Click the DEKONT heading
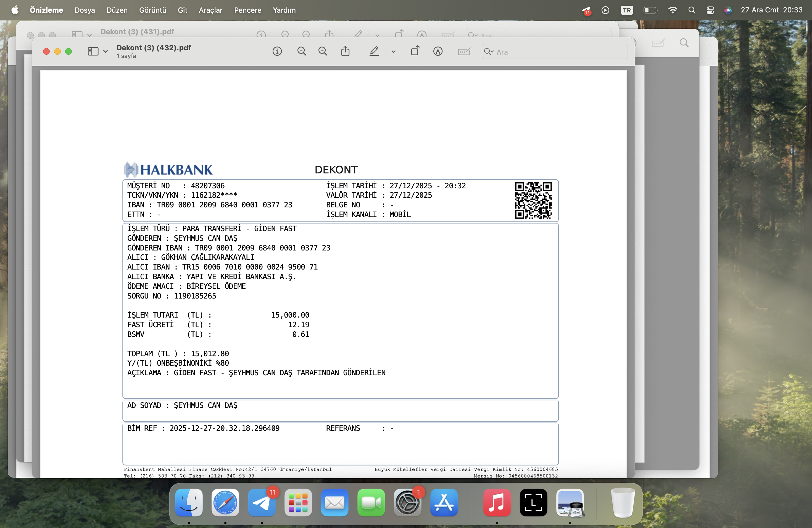This screenshot has width=812, height=528. coord(336,170)
